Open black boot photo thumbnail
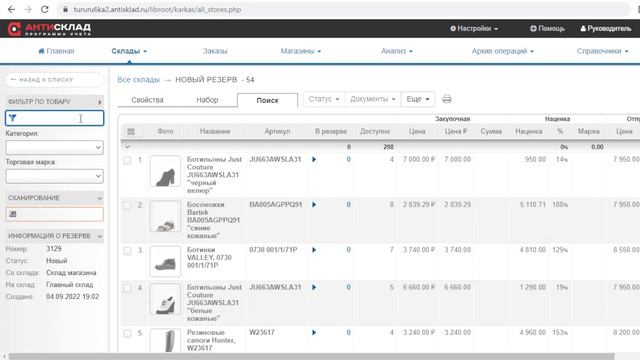Viewport: 640px width, 360px height. pyautogui.click(x=165, y=171)
